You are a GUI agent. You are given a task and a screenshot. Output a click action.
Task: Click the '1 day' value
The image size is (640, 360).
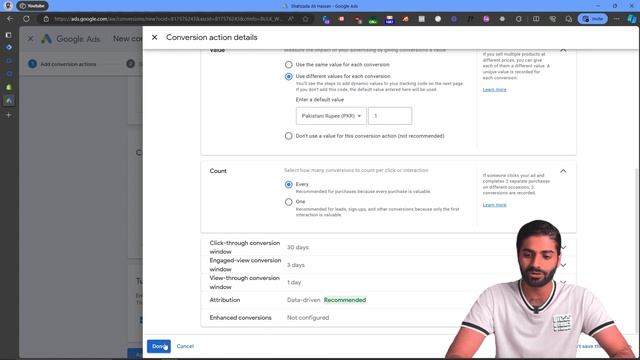point(294,282)
